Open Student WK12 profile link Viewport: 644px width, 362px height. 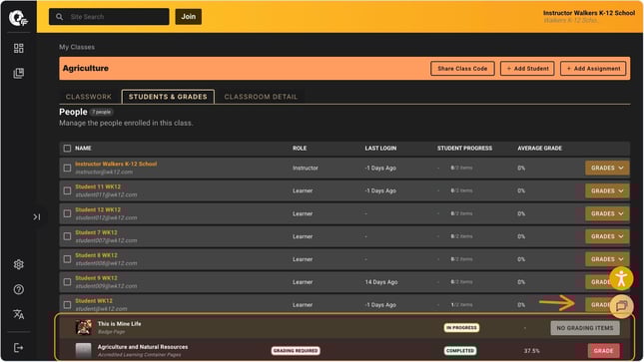pos(94,301)
